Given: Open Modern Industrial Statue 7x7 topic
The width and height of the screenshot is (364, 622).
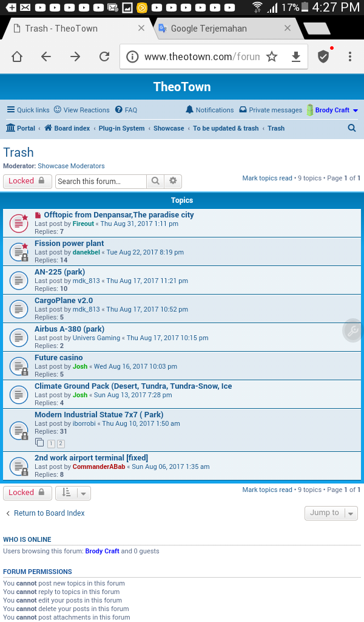Looking at the screenshot, I should click(x=99, y=414).
